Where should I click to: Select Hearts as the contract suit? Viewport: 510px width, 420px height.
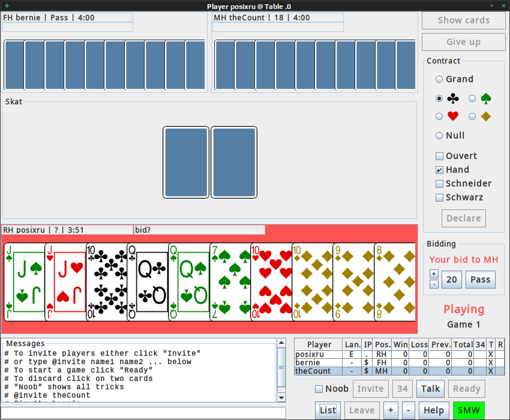[x=439, y=116]
